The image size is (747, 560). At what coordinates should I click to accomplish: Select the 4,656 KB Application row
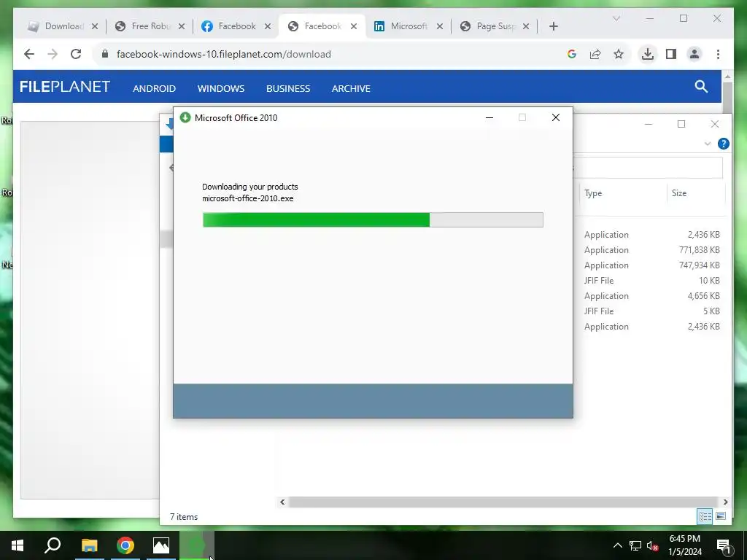(651, 296)
